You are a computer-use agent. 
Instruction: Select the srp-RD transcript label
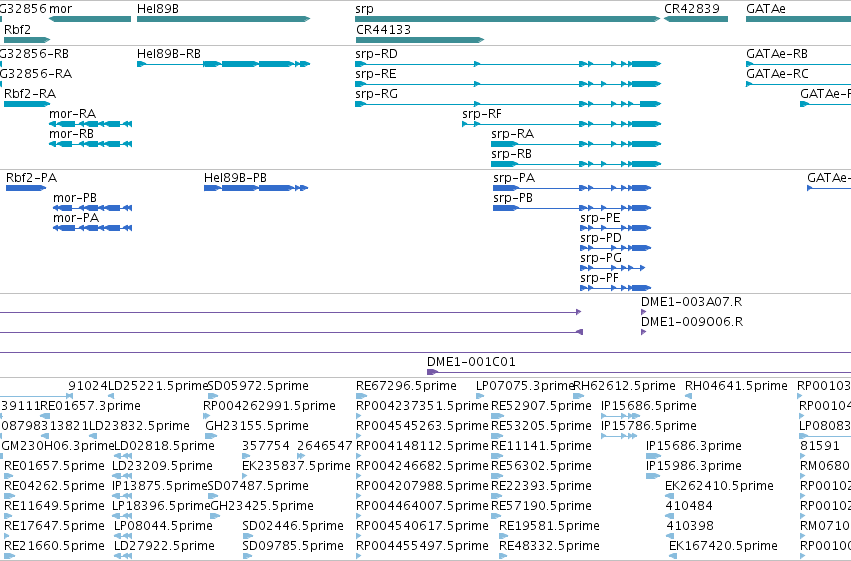coord(376,54)
